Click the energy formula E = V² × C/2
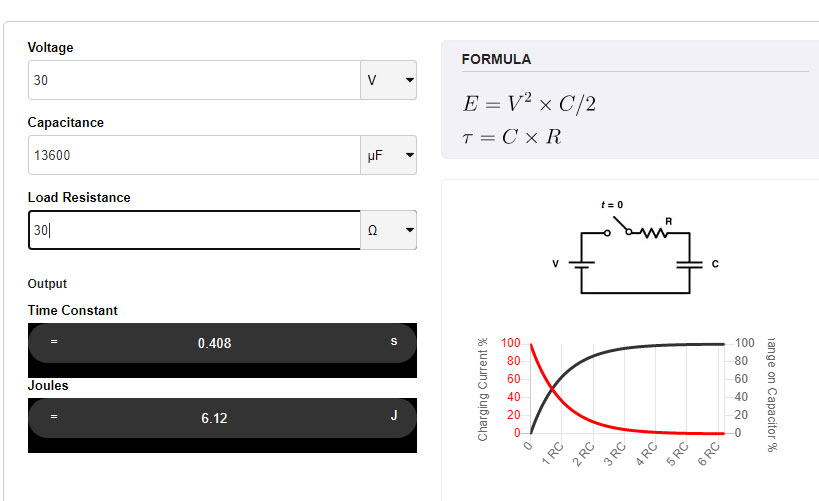The height and width of the screenshot is (501, 819). coord(529,103)
